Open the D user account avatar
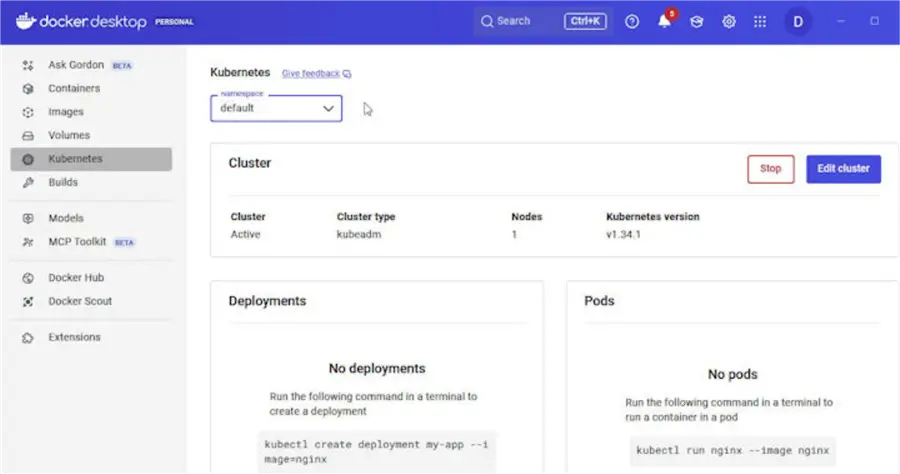Viewport: 900px width, 474px height. click(798, 22)
